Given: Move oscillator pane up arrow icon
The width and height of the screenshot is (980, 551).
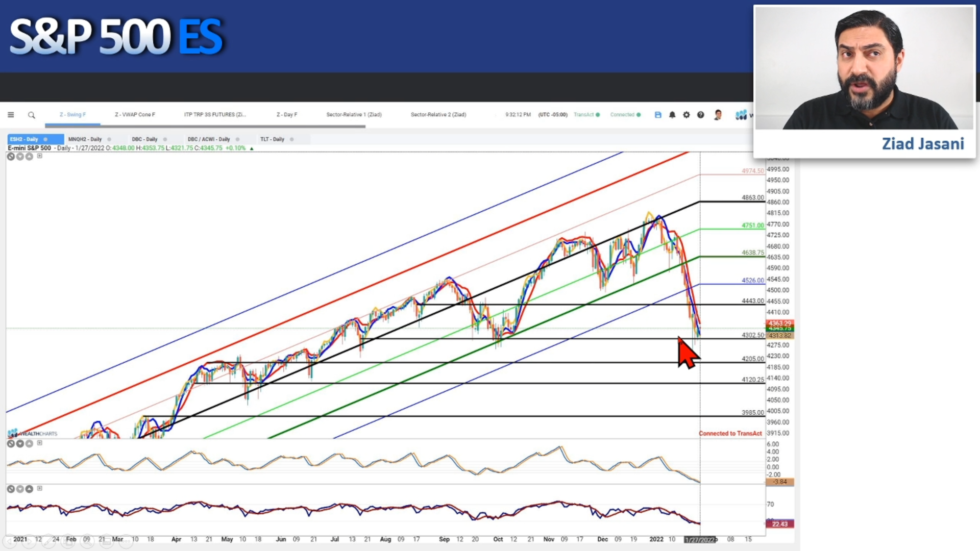Looking at the screenshot, I should [x=29, y=444].
